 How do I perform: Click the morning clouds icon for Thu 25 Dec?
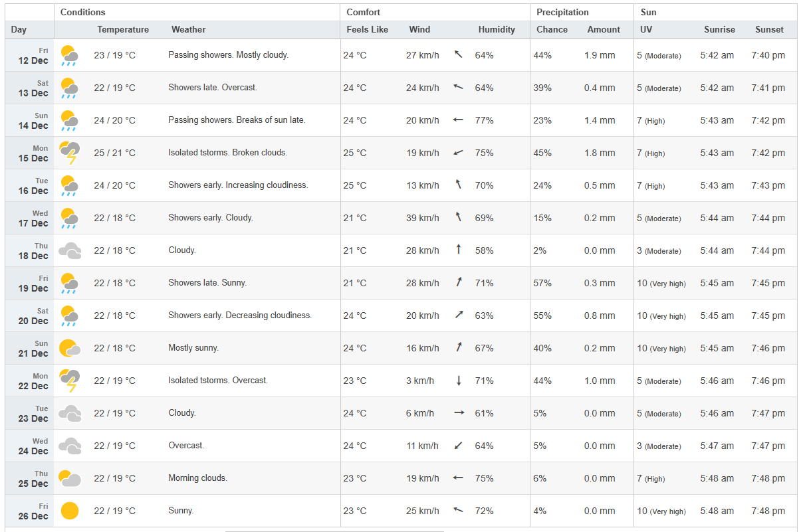click(69, 478)
